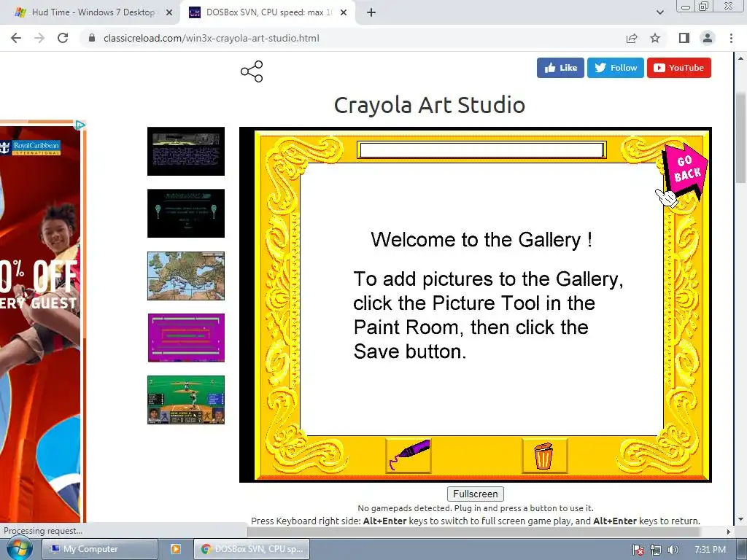Click the lock icon in address bar
This screenshot has width=747, height=560.
92,38
